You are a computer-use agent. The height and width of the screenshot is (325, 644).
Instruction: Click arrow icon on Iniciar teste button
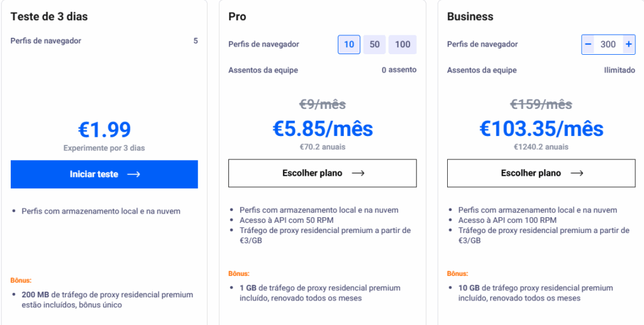(x=134, y=174)
